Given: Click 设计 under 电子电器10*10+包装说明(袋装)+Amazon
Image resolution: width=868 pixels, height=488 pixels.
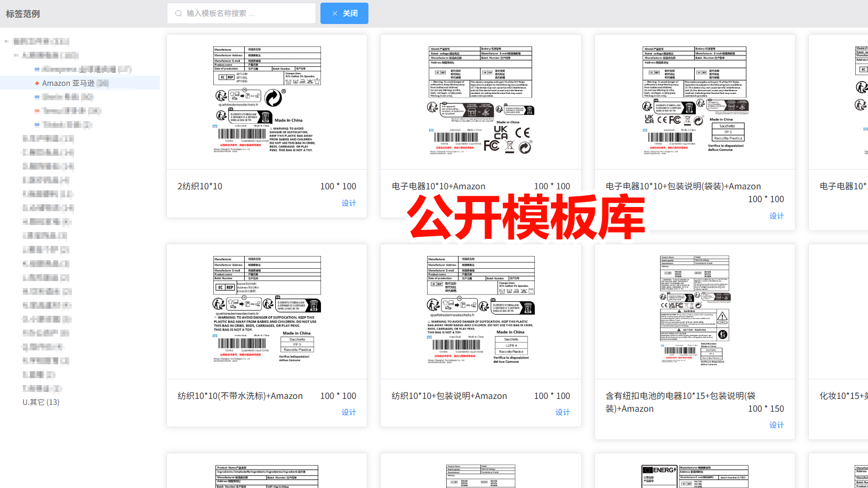Looking at the screenshot, I should coord(776,216).
